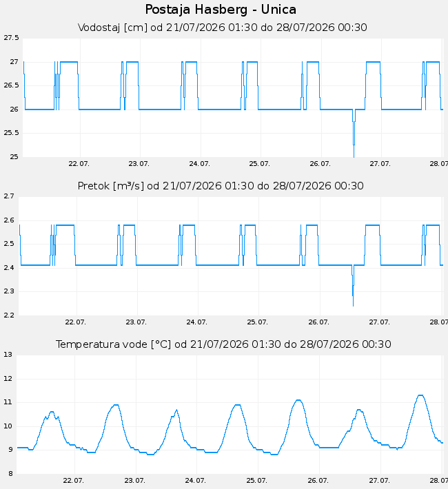This screenshot has width=448, height=489.
Task: Select the 26.07. date label under Pretok chart
Action: point(318,322)
